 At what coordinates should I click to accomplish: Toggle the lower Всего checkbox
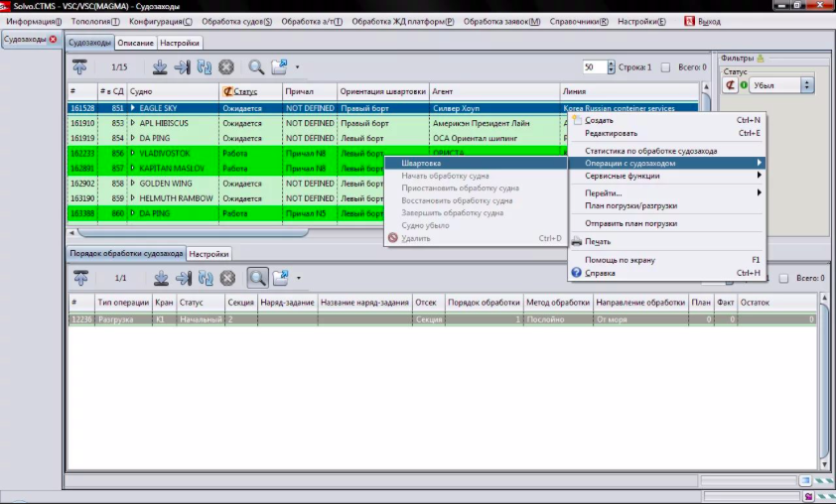783,279
